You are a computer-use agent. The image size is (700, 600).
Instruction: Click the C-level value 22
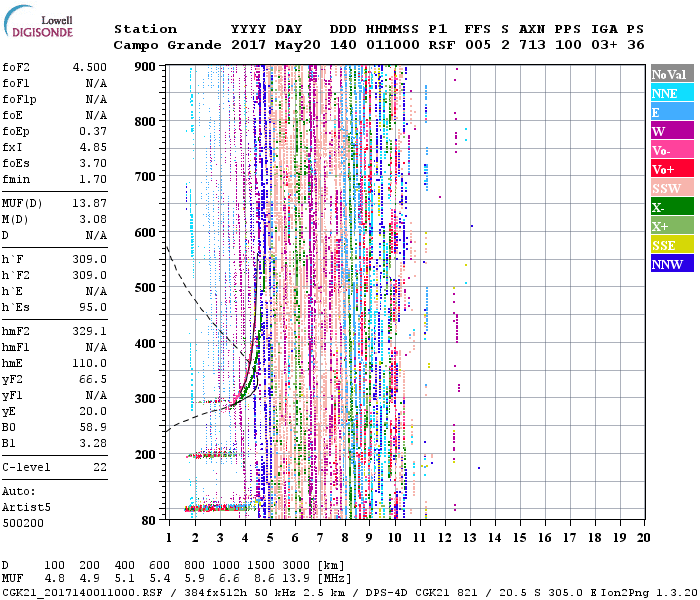coord(100,467)
